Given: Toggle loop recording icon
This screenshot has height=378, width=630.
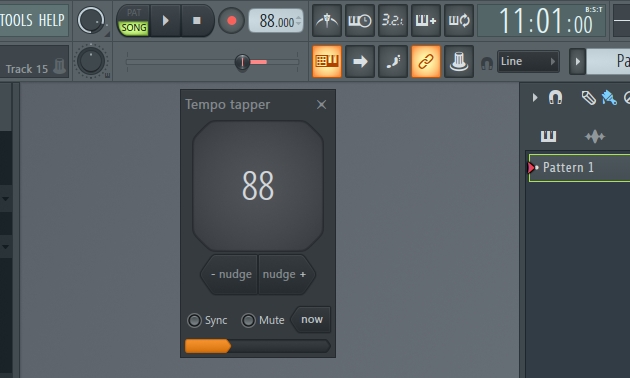Looking at the screenshot, I should pos(459,20).
